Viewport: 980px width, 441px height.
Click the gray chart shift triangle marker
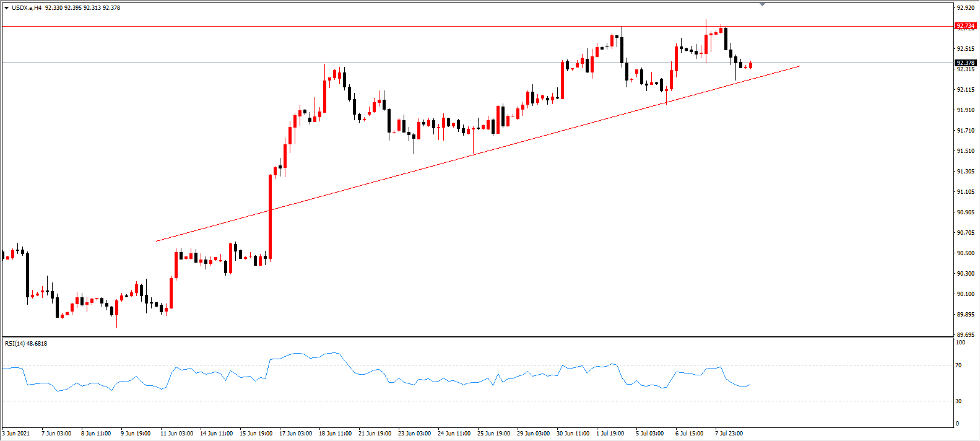tap(762, 4)
